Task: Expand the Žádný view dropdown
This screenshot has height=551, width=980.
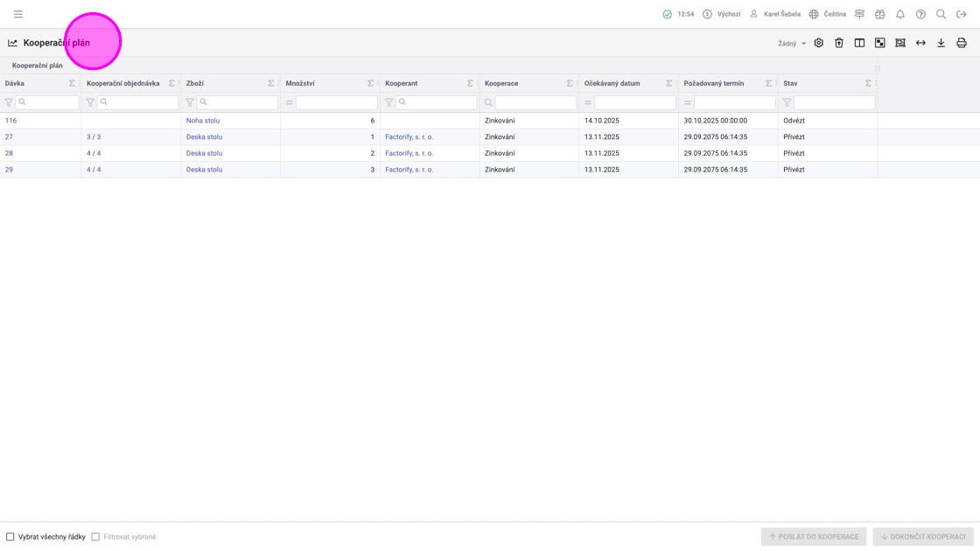Action: tap(792, 44)
